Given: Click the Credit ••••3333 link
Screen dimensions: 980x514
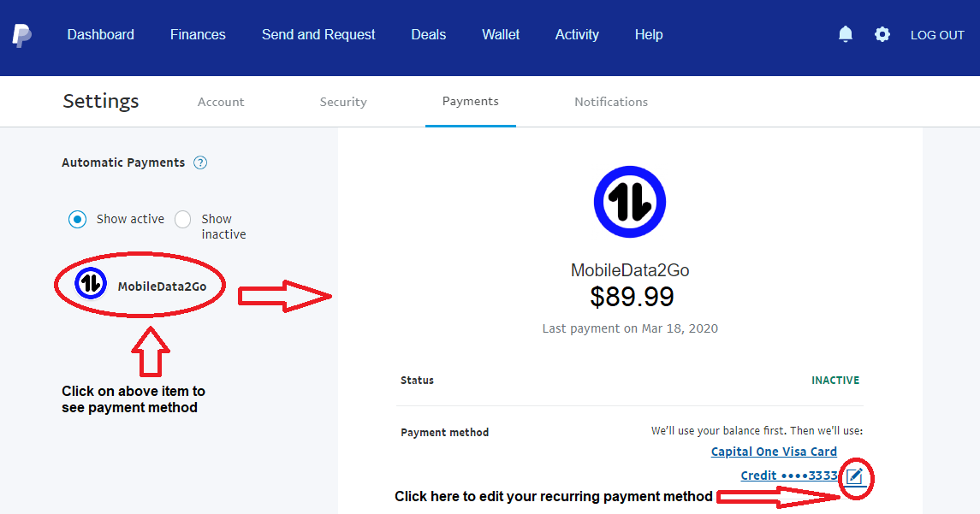Looking at the screenshot, I should click(789, 476).
